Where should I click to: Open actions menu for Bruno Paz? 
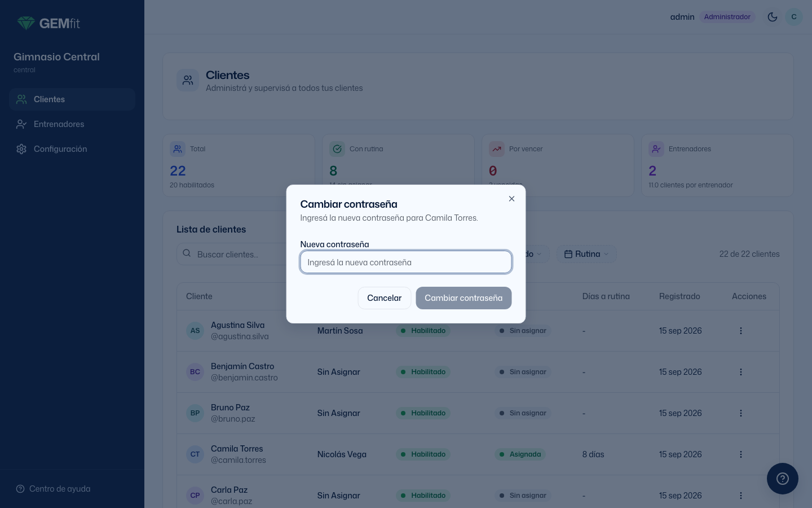(741, 413)
